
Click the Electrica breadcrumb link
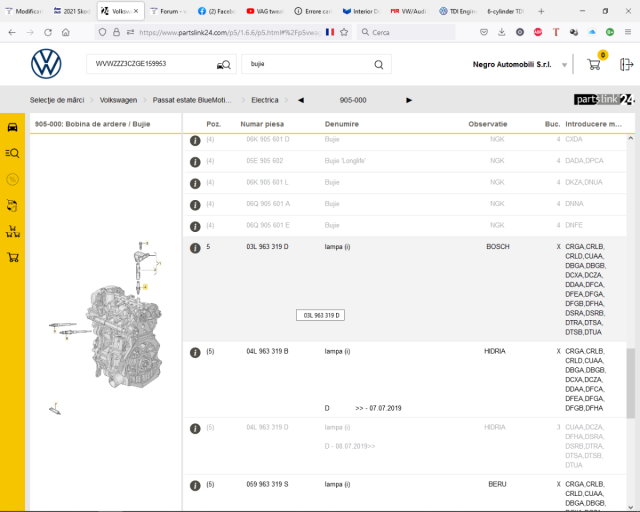click(x=264, y=100)
